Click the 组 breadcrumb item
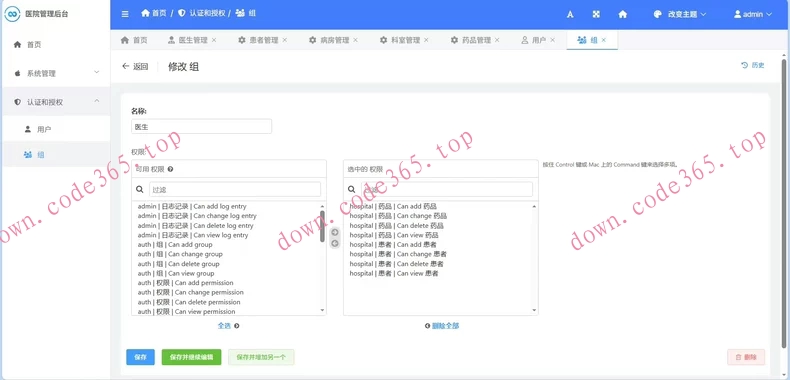Screen dimensions: 790x380 [x=246, y=13]
